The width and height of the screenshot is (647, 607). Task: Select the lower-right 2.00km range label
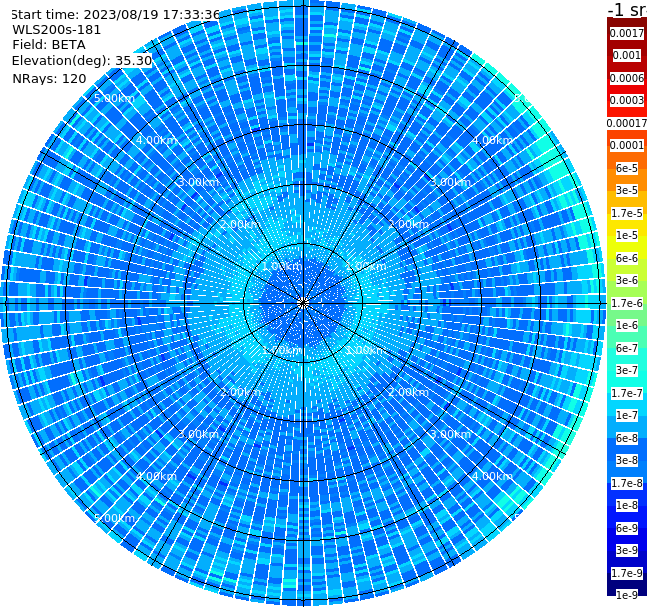(x=409, y=392)
